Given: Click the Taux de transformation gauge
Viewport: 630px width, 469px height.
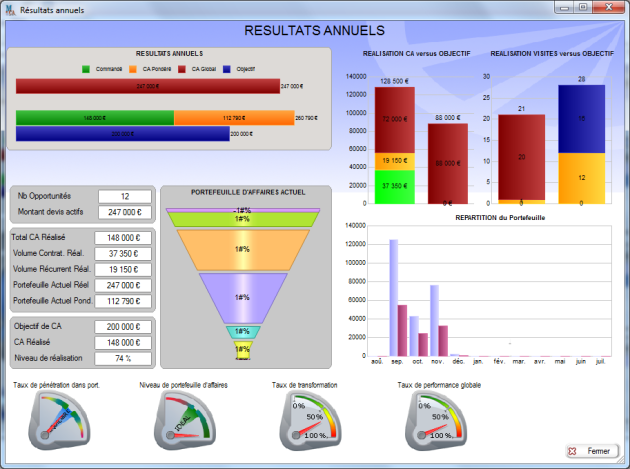Looking at the screenshot, I should point(311,420).
